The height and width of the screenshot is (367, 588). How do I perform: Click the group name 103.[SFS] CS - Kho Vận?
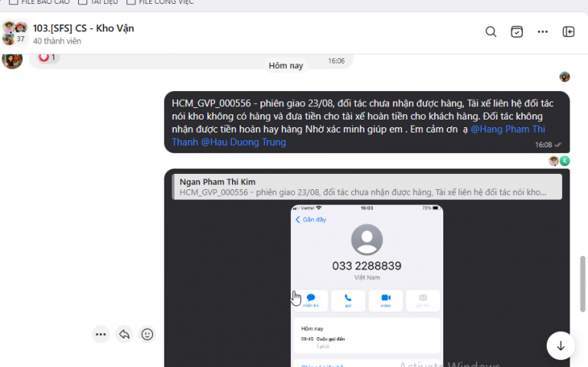(83, 28)
